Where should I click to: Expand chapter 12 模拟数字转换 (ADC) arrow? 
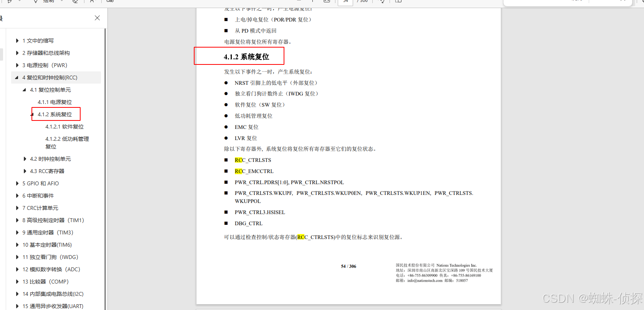pos(17,269)
